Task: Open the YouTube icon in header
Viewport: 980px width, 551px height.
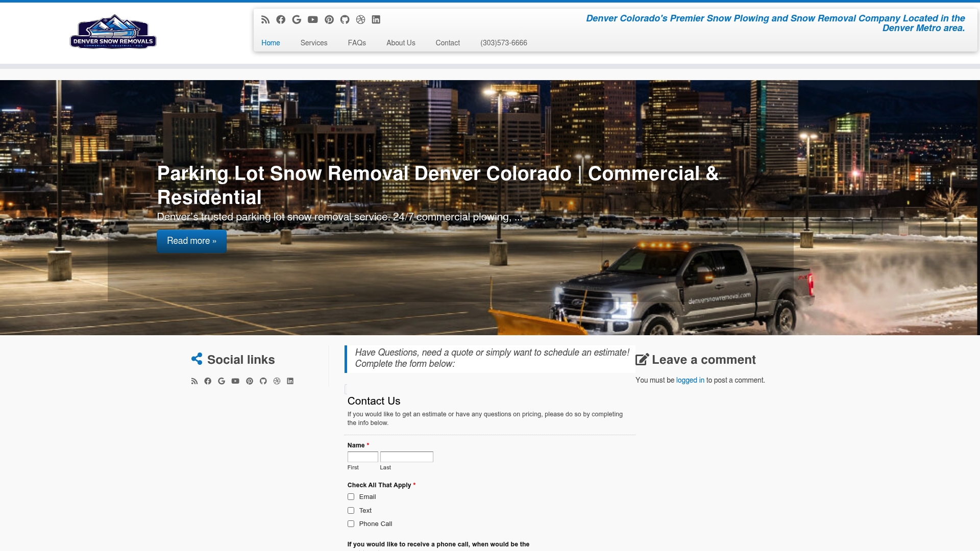Action: [x=313, y=19]
